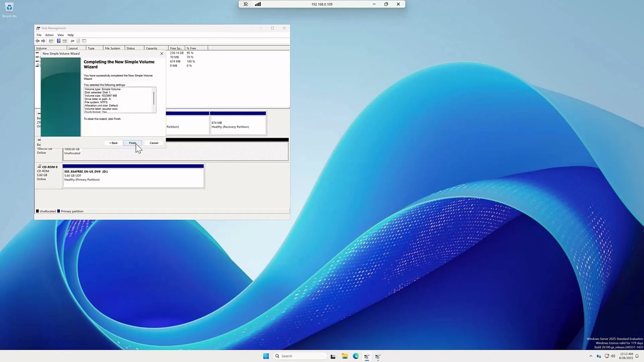Viewport: 644px width, 362px height.
Task: Click the 'Volume size: 1023997 MB' line
Action: tap(101, 96)
